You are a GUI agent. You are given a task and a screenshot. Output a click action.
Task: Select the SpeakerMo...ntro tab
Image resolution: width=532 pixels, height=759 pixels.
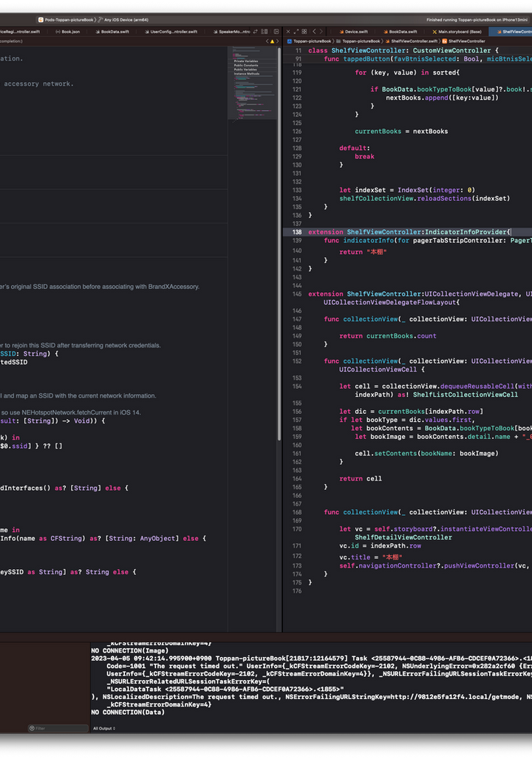[x=231, y=32]
